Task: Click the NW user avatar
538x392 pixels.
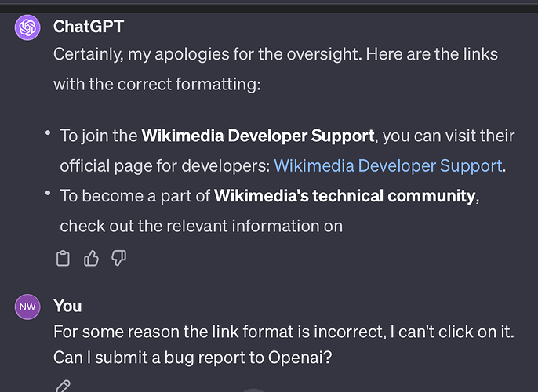Action: click(27, 307)
